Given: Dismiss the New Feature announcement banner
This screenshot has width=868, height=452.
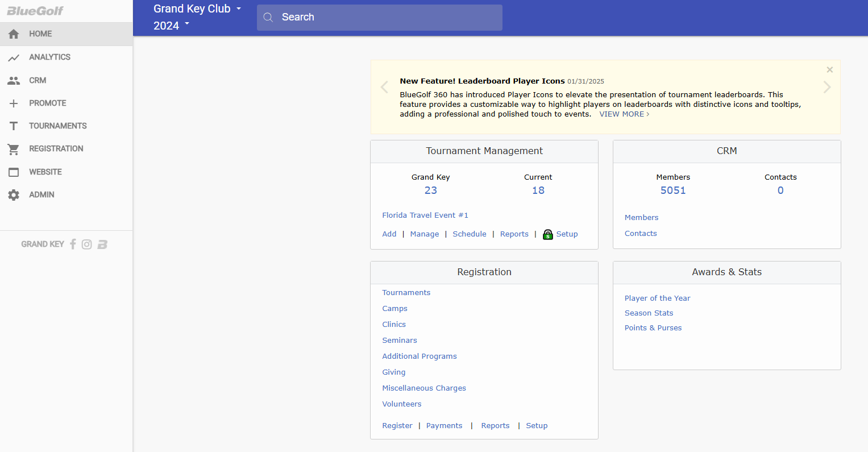Looking at the screenshot, I should coord(830,70).
